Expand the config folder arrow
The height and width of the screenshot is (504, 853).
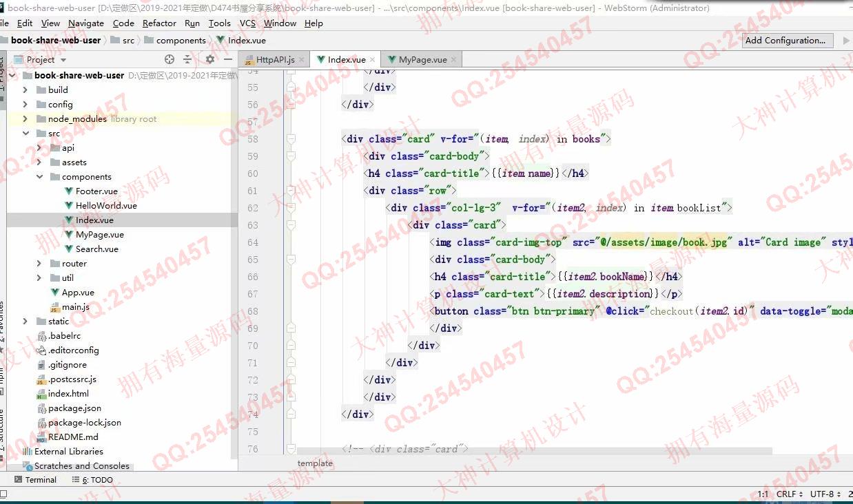pos(25,104)
